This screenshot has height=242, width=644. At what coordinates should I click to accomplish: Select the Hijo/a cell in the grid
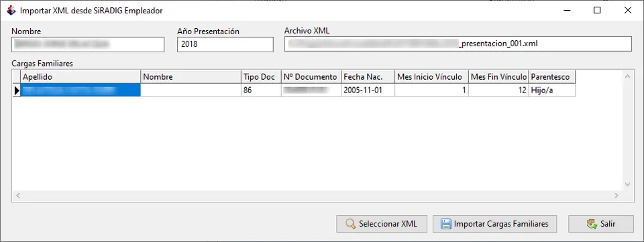[552, 90]
